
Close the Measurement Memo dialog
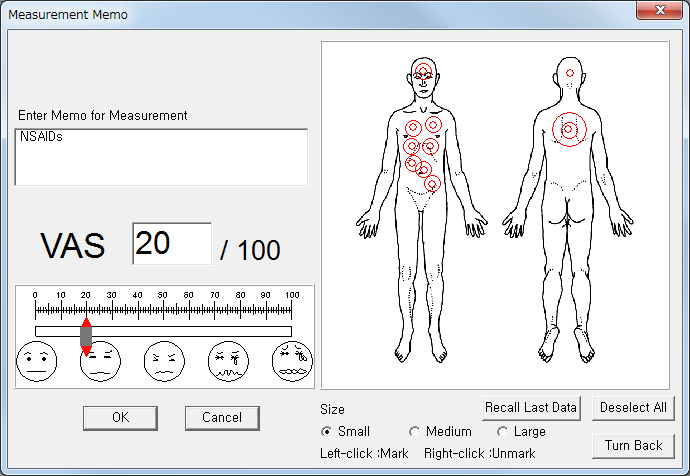coord(659,11)
